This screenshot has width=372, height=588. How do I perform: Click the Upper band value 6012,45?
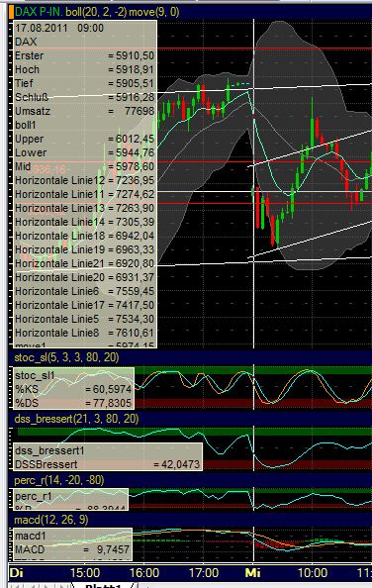135,140
